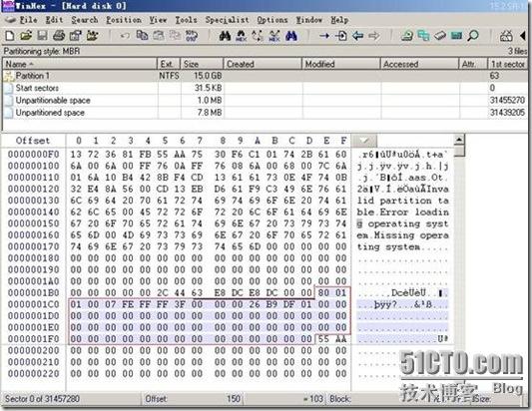Image resolution: width=532 pixels, height=411 pixels.
Task: Open the Edit menu
Action: pyautogui.click(x=54, y=20)
